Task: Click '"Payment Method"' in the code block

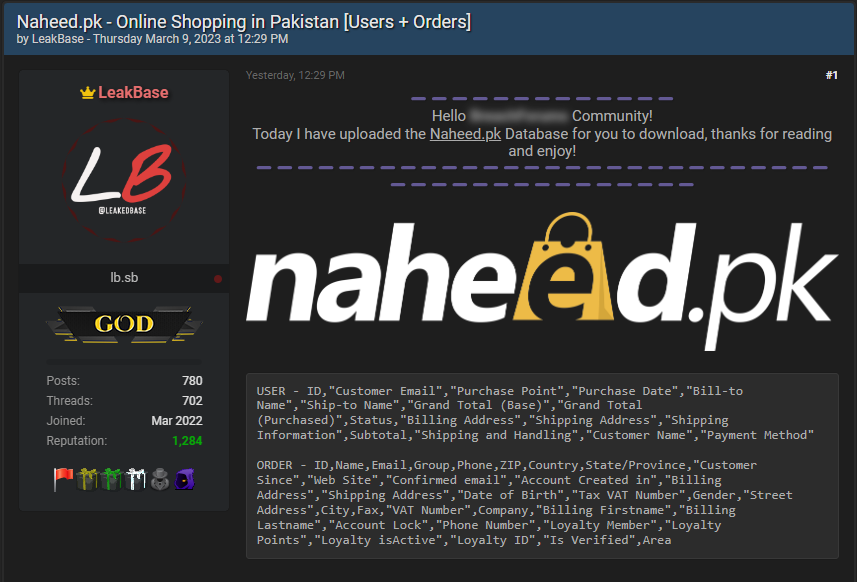Action: pyautogui.click(x=758, y=435)
